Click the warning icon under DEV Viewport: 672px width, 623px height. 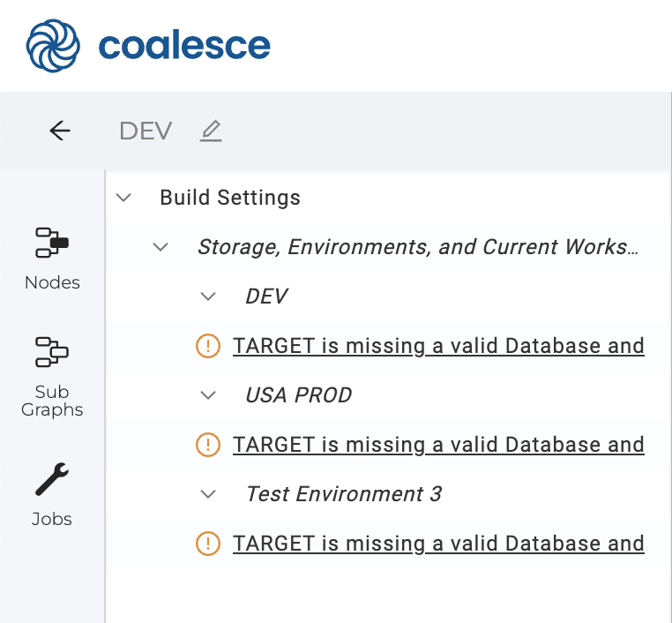coord(207,346)
